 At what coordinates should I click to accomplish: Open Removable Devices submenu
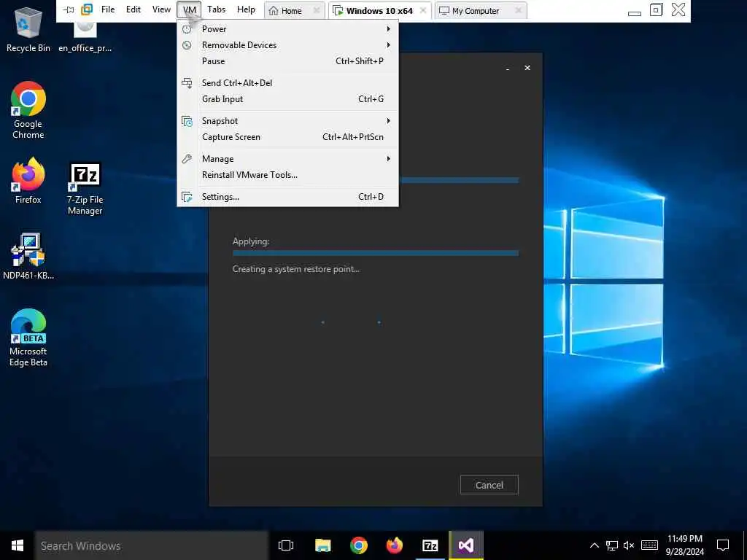[287, 44]
